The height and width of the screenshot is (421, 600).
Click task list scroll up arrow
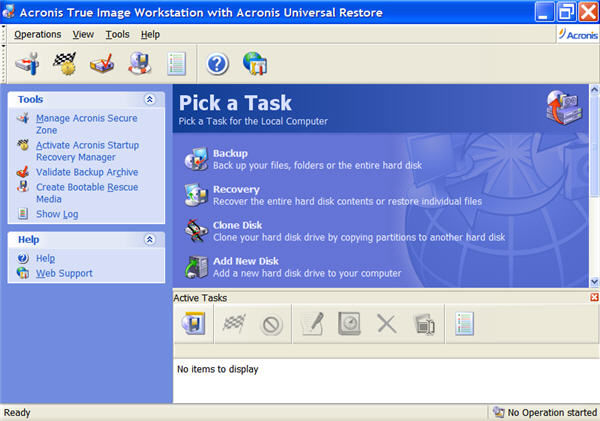594,90
